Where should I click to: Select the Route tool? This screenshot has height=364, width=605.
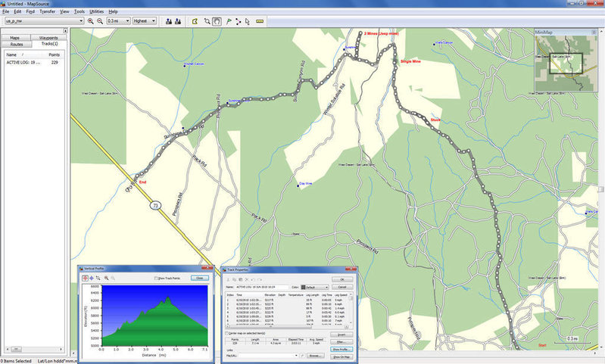pos(238,21)
